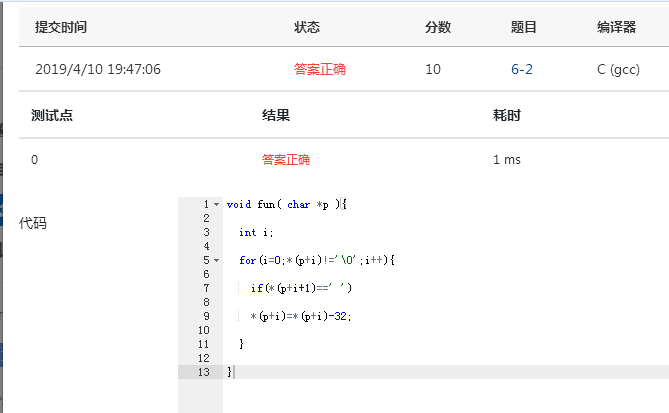
Task: Open the 6-2 problem link
Action: (522, 69)
